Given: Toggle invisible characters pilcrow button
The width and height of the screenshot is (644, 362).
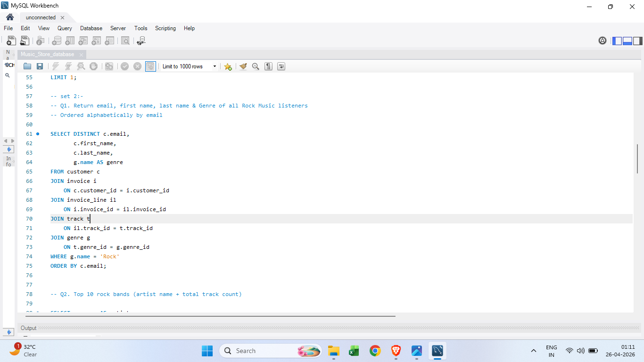Looking at the screenshot, I should pyautogui.click(x=268, y=66).
